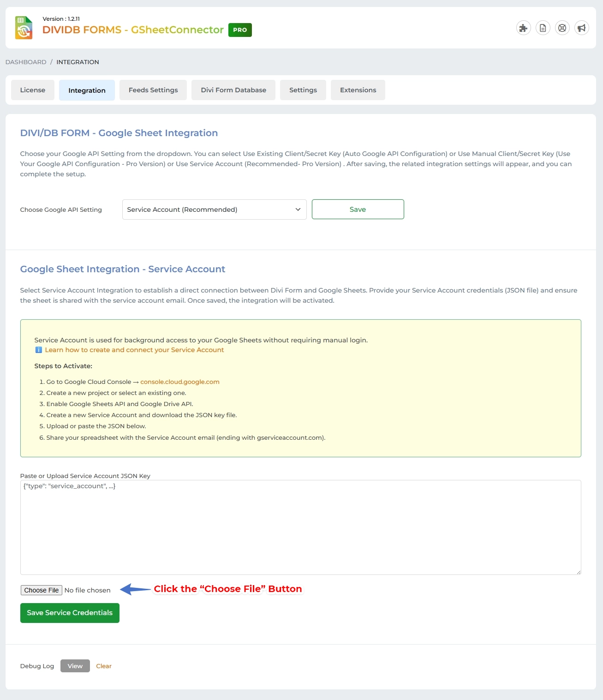Open the console.cloud.google.com link

click(x=179, y=382)
